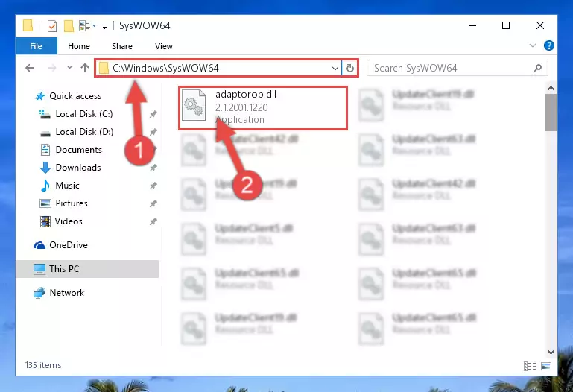This screenshot has height=392, width=573.
Task: Open Pictures in the navigation pane
Action: coord(72,203)
